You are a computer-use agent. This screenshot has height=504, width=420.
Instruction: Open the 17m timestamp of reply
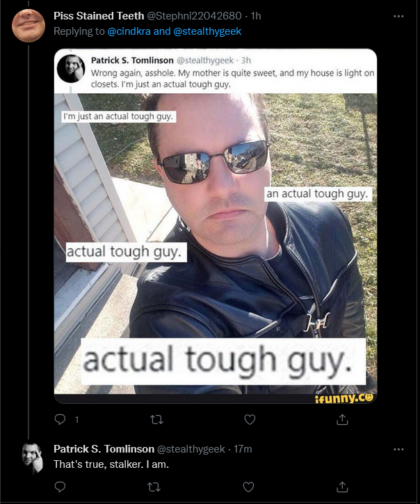(243, 449)
